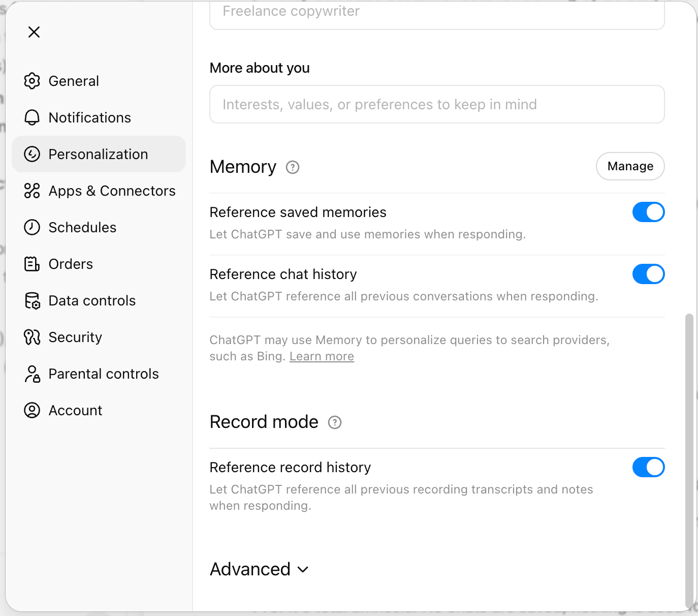This screenshot has width=698, height=616.
Task: Click the Orders icon in sidebar
Action: coord(32,264)
